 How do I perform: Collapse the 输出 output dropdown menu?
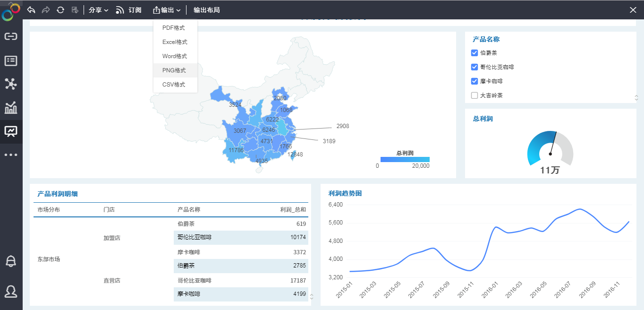coord(166,9)
